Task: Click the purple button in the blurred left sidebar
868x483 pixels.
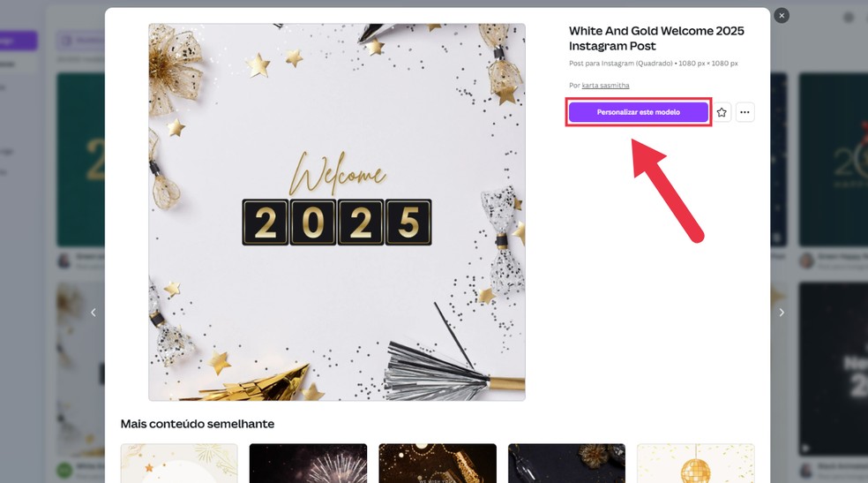Action: coord(19,41)
